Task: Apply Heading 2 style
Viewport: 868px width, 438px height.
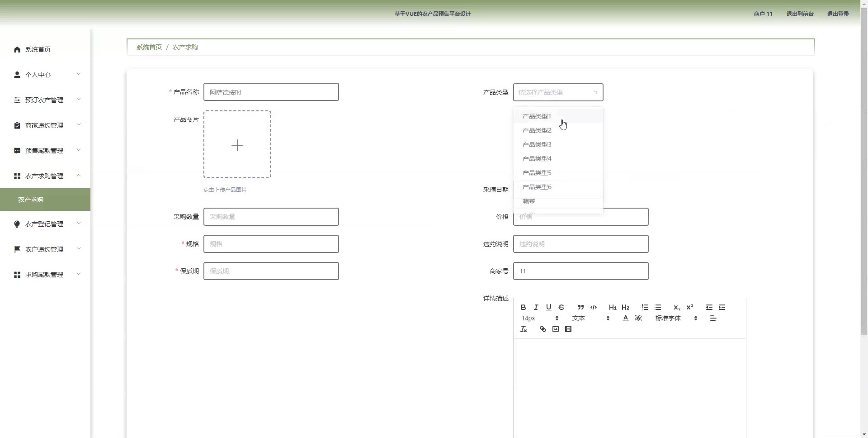Action: tap(625, 307)
